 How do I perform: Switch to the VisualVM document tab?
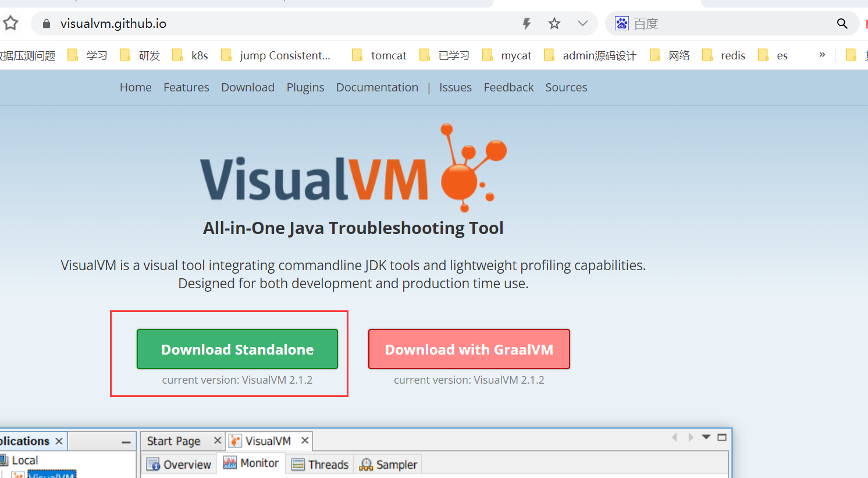pyautogui.click(x=268, y=441)
